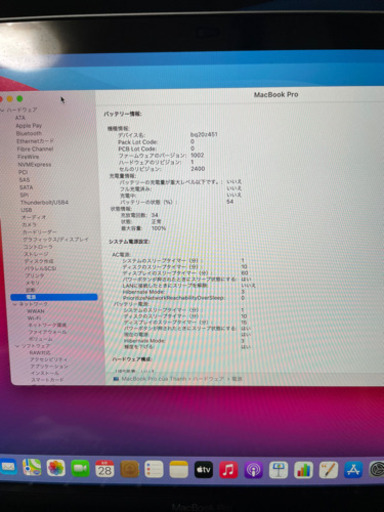Viewport: 384px width, 512px height.
Task: Select RAW対応 under ソフトウェア
Action: coord(40,353)
